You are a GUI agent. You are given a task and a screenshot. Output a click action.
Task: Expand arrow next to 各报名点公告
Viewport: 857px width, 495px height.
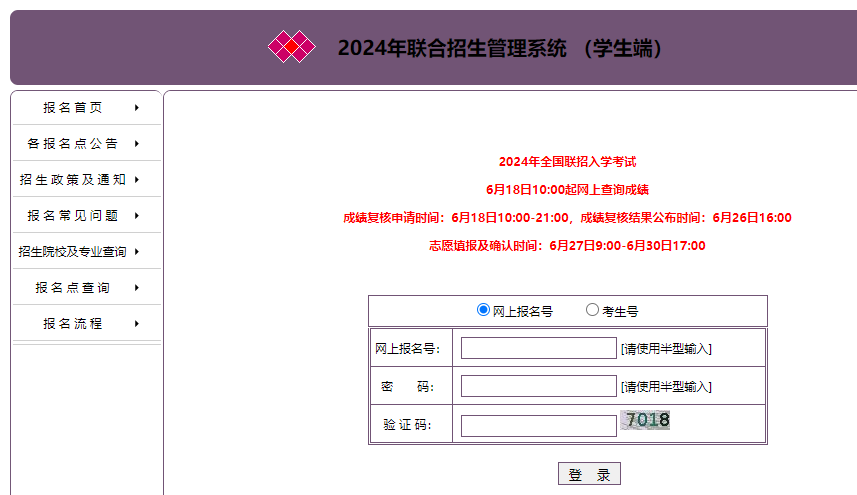tap(136, 144)
